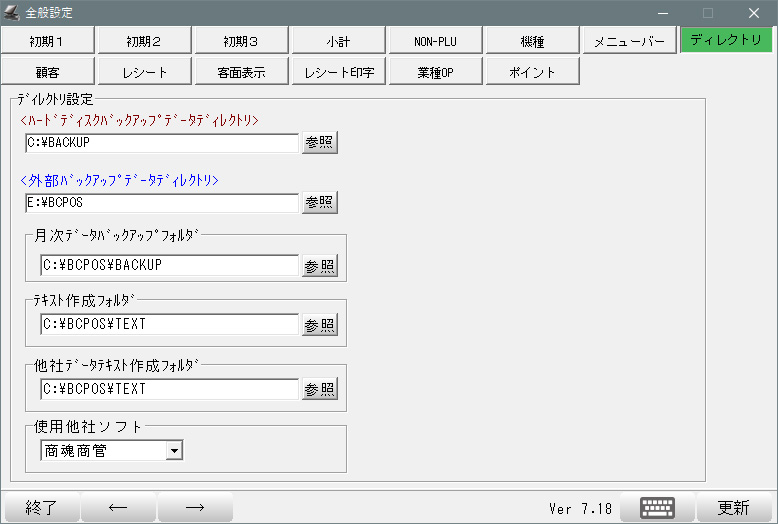Open the 使用他社ソフト dropdown list
This screenshot has height=524, width=778.
[x=175, y=451]
